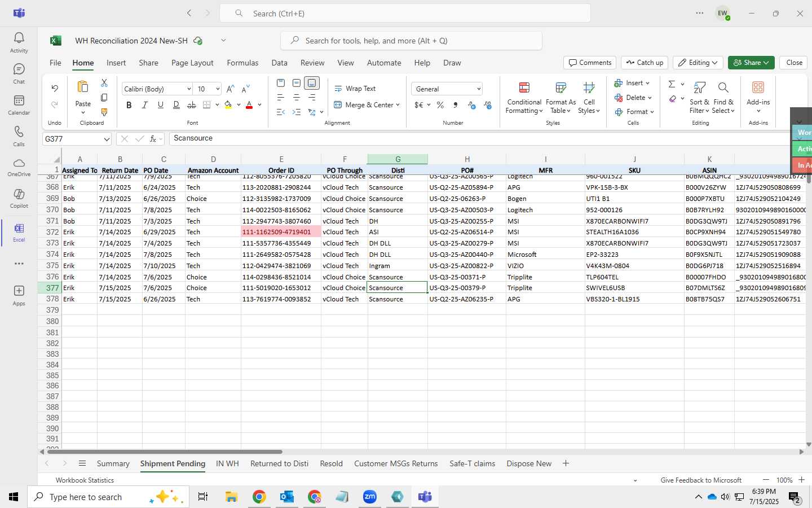Viewport: 812px width, 508px height.
Task: Open the font size dropdown
Action: pyautogui.click(x=218, y=89)
